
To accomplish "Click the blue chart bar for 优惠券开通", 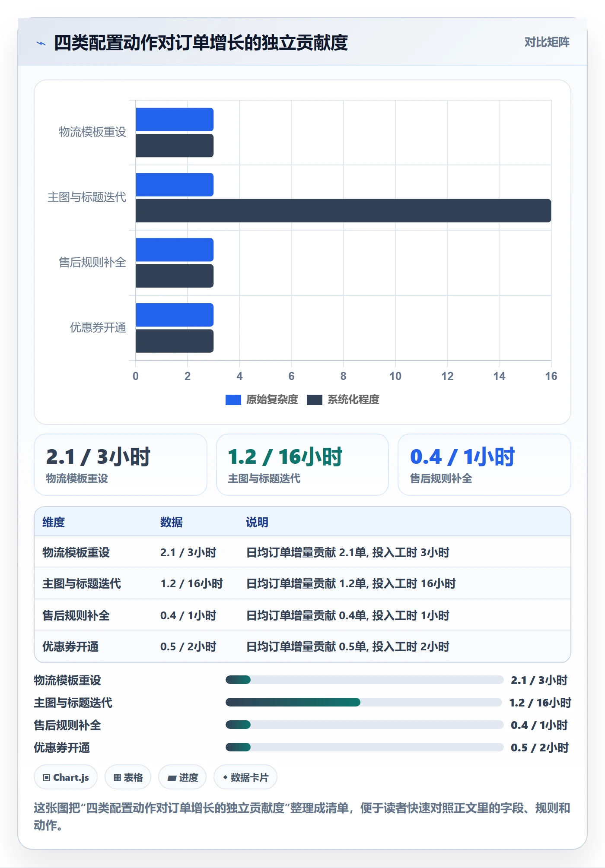I will pos(175,315).
